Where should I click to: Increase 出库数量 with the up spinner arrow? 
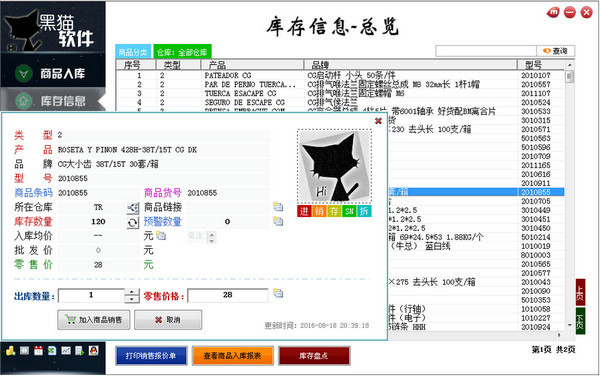132,292
